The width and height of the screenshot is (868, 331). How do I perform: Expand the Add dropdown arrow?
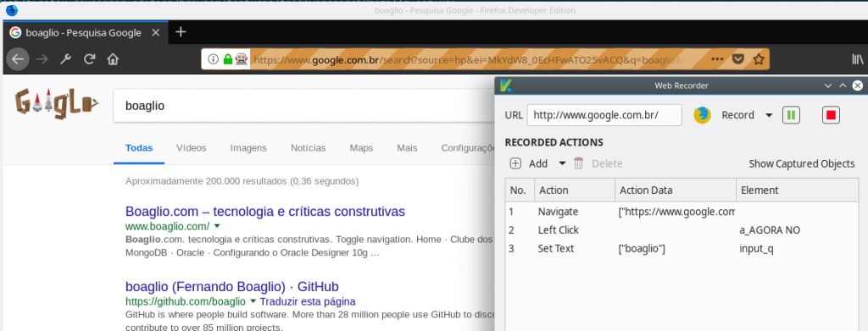[562, 163]
